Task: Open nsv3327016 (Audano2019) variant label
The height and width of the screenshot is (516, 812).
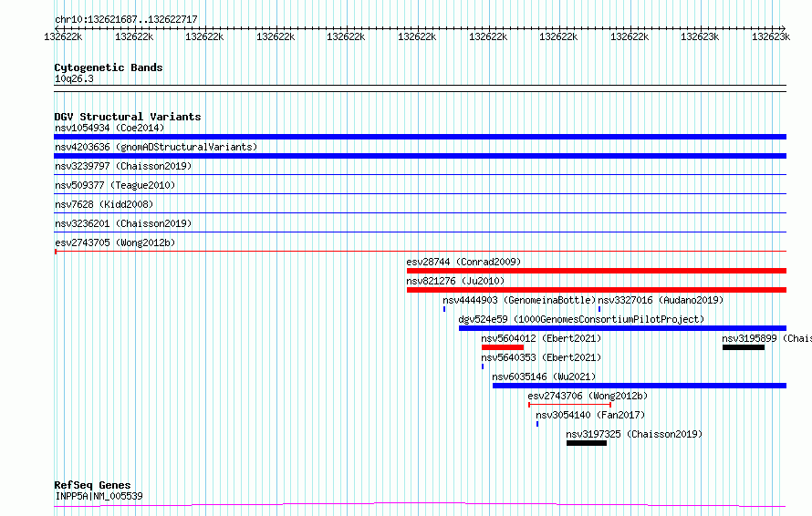Action: (x=661, y=300)
